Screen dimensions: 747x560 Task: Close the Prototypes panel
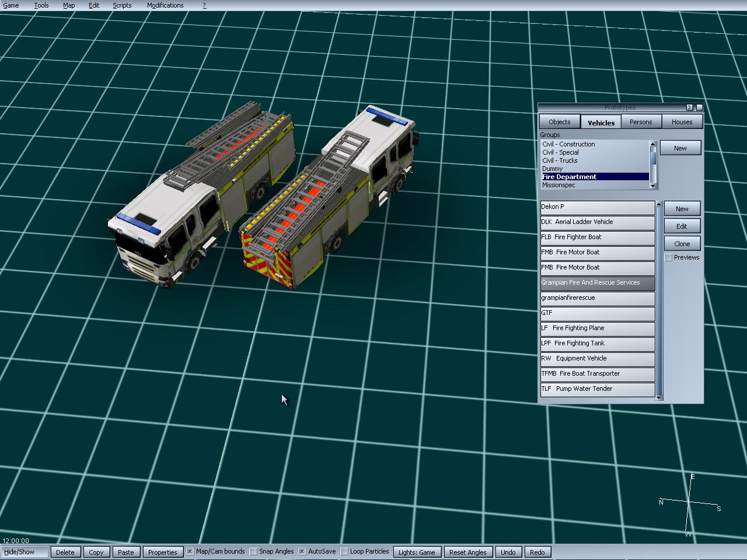coord(699,107)
